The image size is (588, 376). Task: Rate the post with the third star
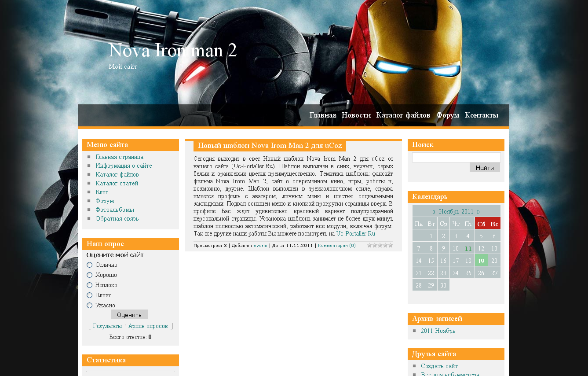[x=380, y=245]
